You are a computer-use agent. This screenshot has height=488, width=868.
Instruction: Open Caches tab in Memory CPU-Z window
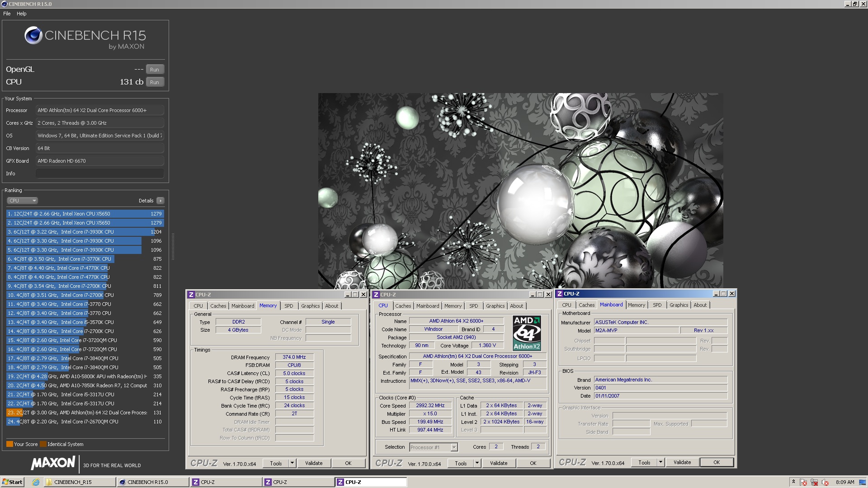[x=218, y=306]
